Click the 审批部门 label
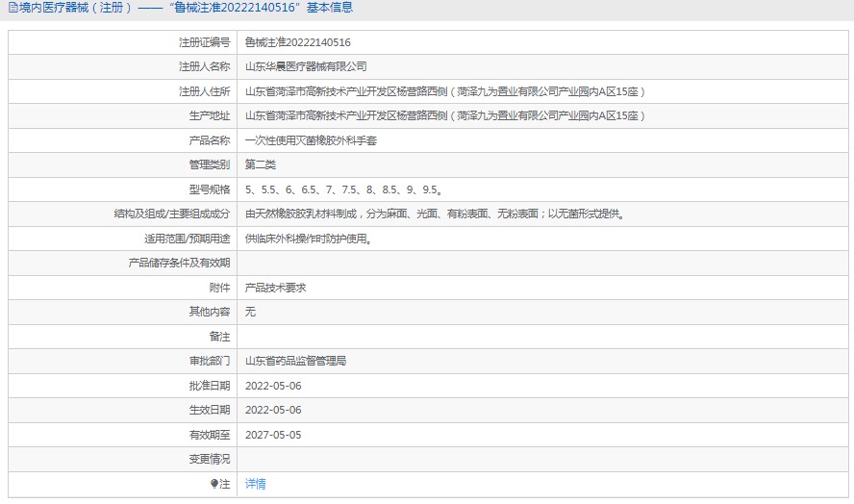 pyautogui.click(x=210, y=361)
